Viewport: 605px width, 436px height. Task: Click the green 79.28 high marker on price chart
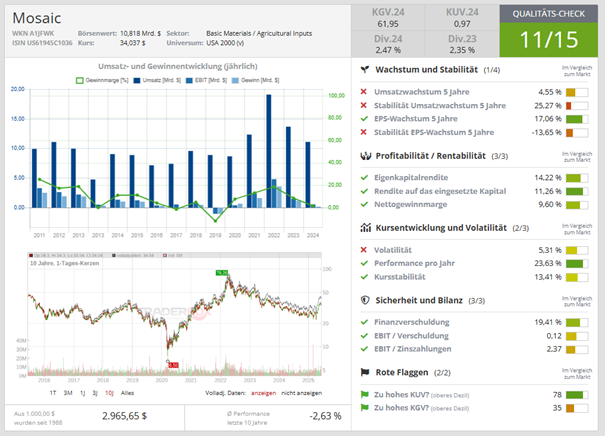(222, 273)
